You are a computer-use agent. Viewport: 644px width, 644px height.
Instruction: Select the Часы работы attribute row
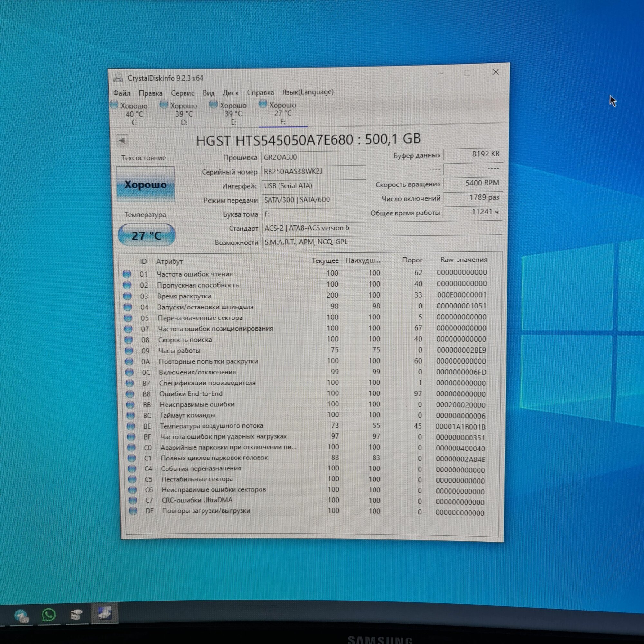[x=179, y=351]
